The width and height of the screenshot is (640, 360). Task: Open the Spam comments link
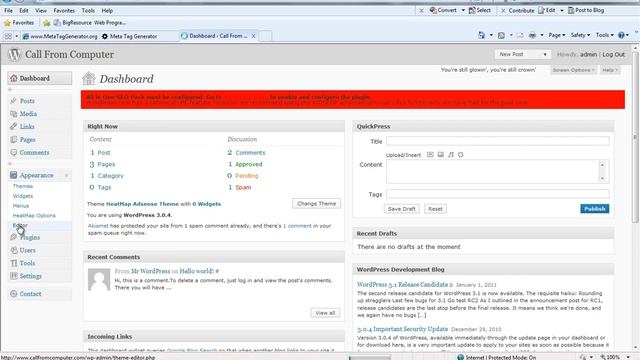pyautogui.click(x=243, y=187)
